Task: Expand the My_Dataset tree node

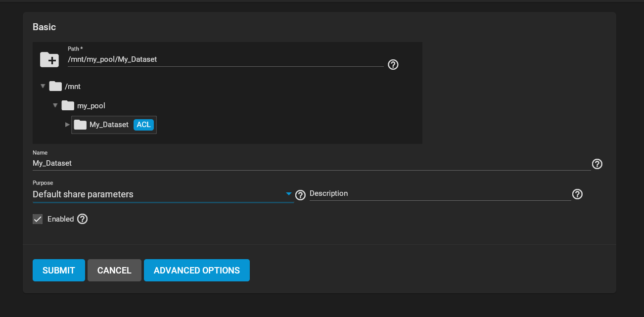Action: click(x=67, y=125)
